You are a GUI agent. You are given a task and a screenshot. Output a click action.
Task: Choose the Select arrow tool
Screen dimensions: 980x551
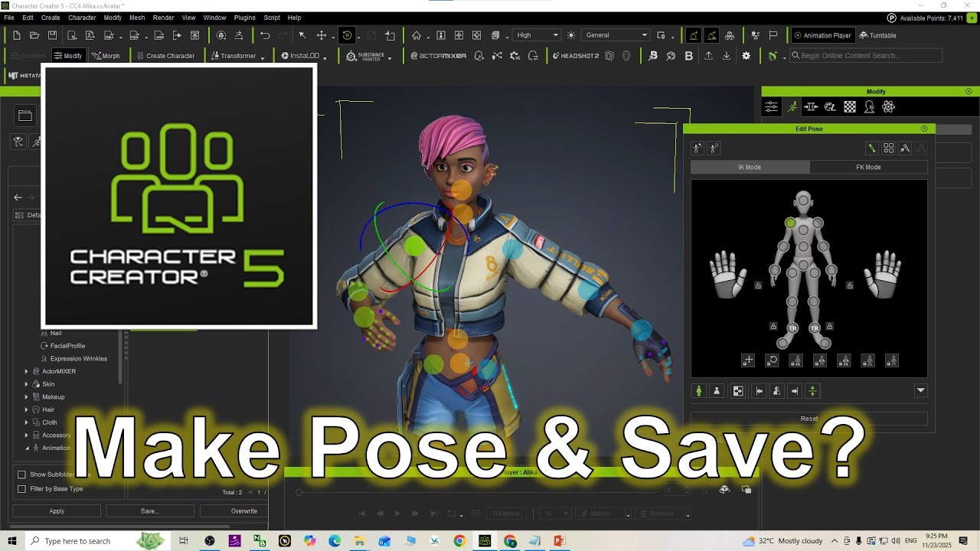point(302,35)
